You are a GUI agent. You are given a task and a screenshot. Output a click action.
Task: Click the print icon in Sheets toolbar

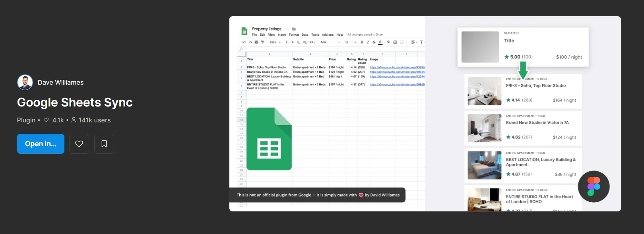click(x=256, y=42)
